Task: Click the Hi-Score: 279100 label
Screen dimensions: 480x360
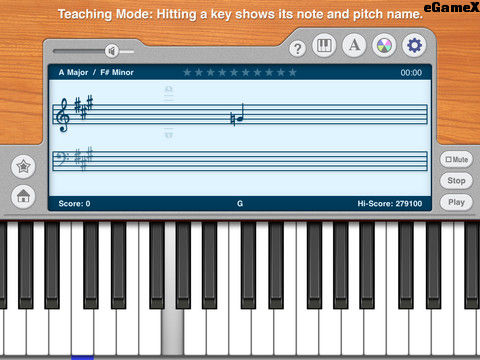Action: coord(390,204)
